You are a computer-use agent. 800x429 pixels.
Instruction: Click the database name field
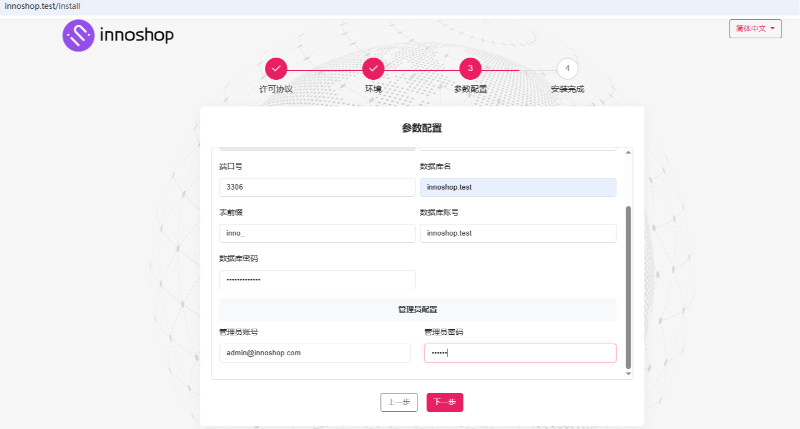[518, 187]
